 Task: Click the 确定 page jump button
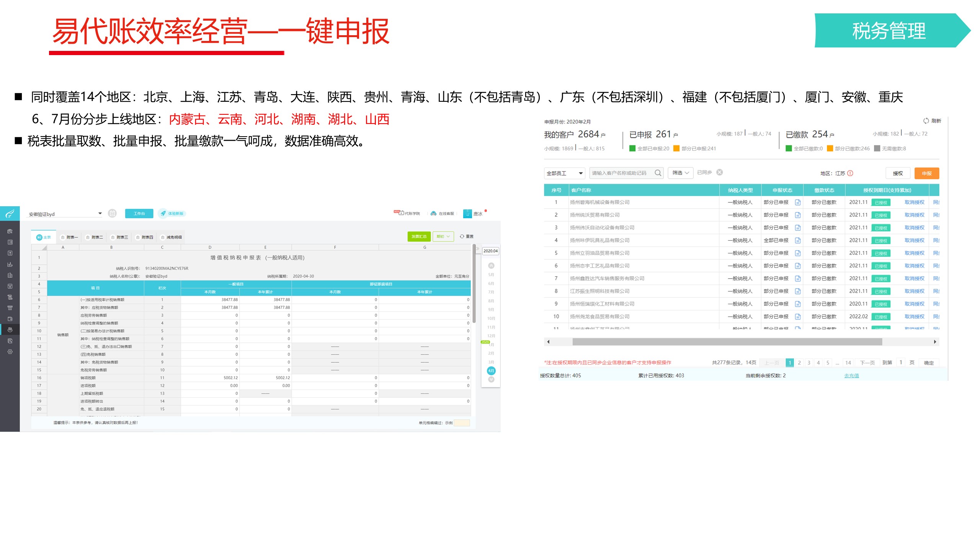coord(929,363)
